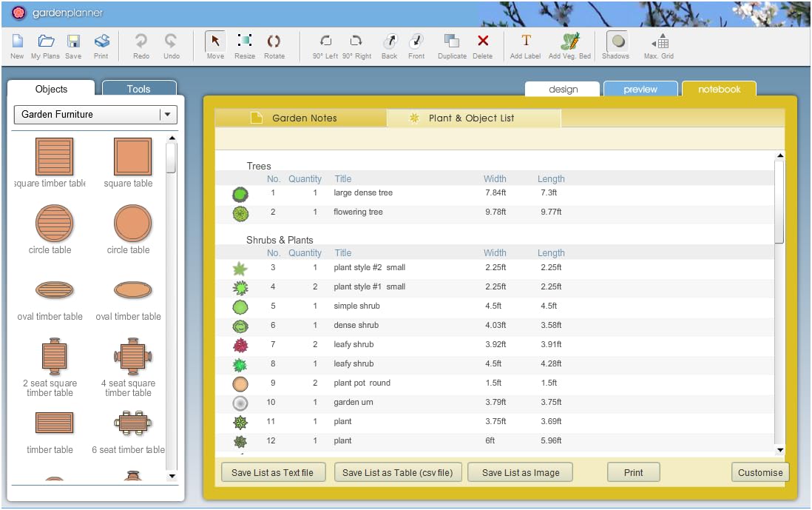This screenshot has width=812, height=510.
Task: Click the Add Veg. Bed icon
Action: [569, 41]
